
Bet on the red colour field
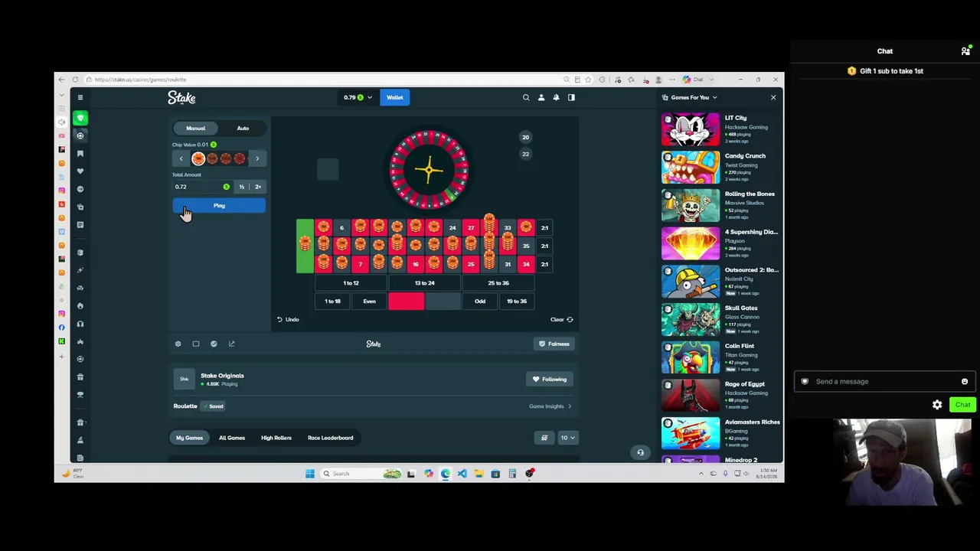(x=406, y=302)
